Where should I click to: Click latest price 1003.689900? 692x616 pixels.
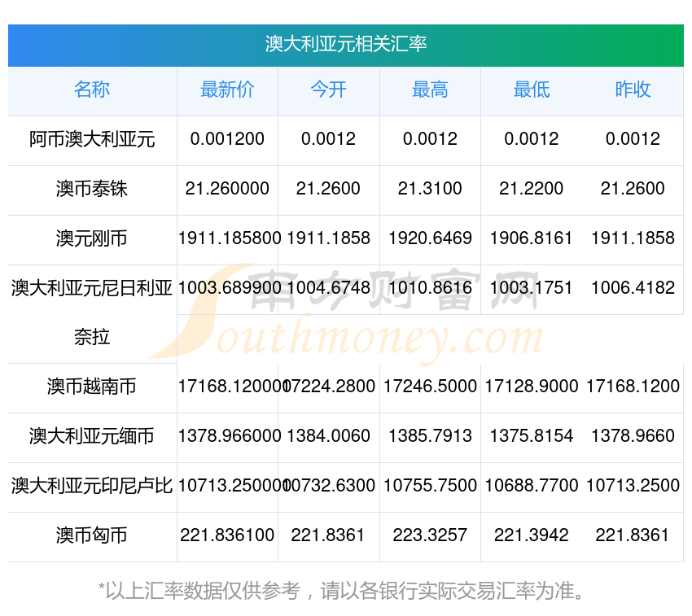(230, 288)
